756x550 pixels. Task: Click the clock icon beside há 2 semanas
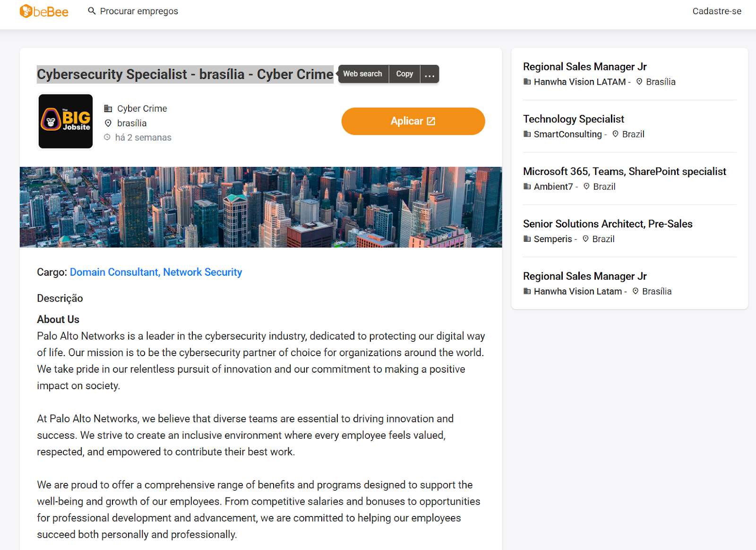pyautogui.click(x=107, y=138)
